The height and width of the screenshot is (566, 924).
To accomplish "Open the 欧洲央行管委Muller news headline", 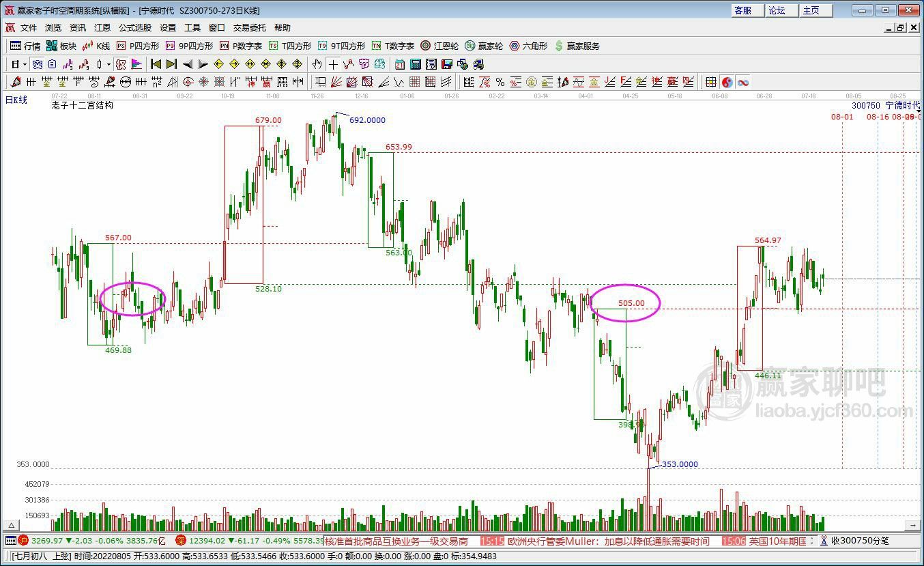I will coord(609,541).
